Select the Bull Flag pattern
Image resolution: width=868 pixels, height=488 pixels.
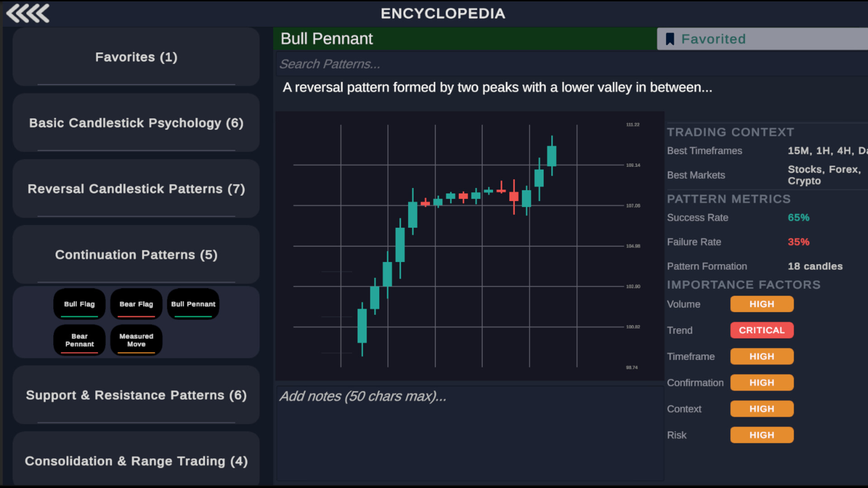(80, 304)
